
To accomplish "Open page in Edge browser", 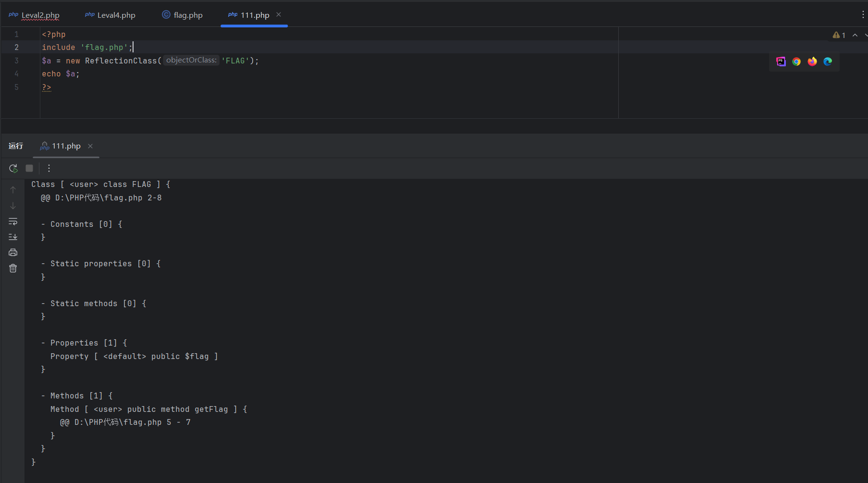I will [828, 62].
